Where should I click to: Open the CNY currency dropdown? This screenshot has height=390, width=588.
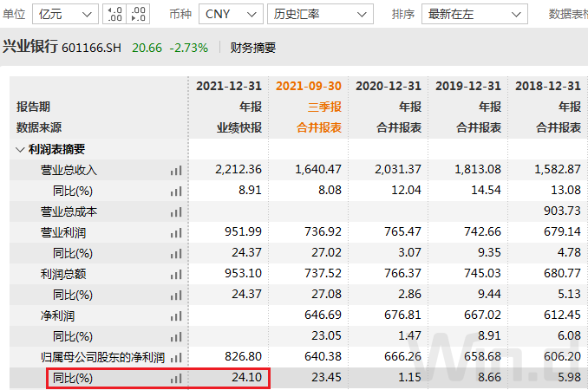[x=230, y=14]
